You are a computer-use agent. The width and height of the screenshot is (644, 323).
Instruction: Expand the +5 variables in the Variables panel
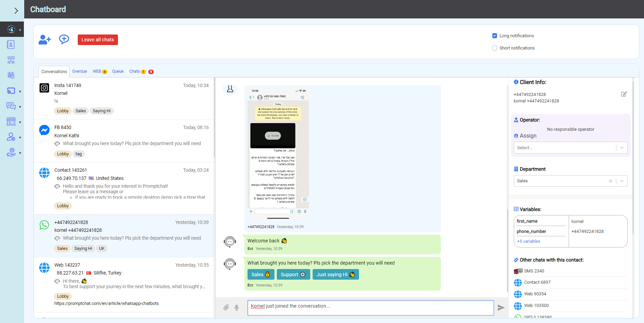pos(528,241)
